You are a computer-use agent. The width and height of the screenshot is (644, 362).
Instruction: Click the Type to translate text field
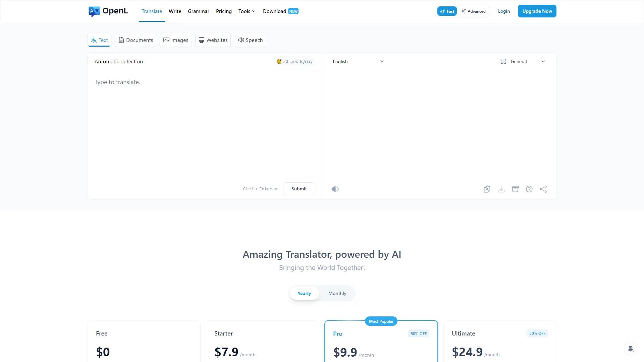click(205, 124)
